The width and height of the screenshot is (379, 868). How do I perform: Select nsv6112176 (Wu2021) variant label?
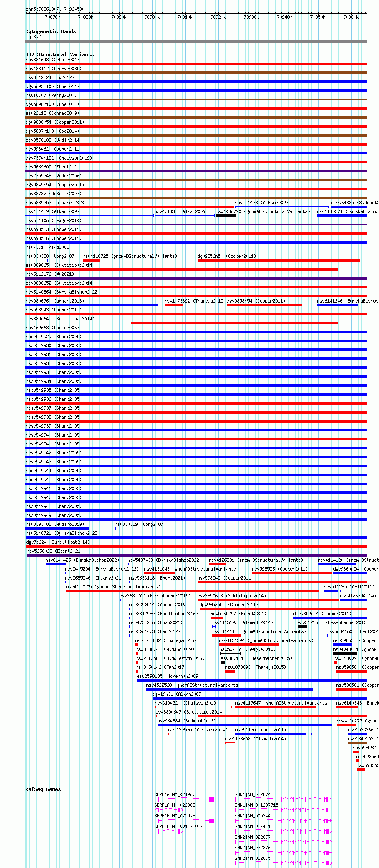click(x=50, y=274)
